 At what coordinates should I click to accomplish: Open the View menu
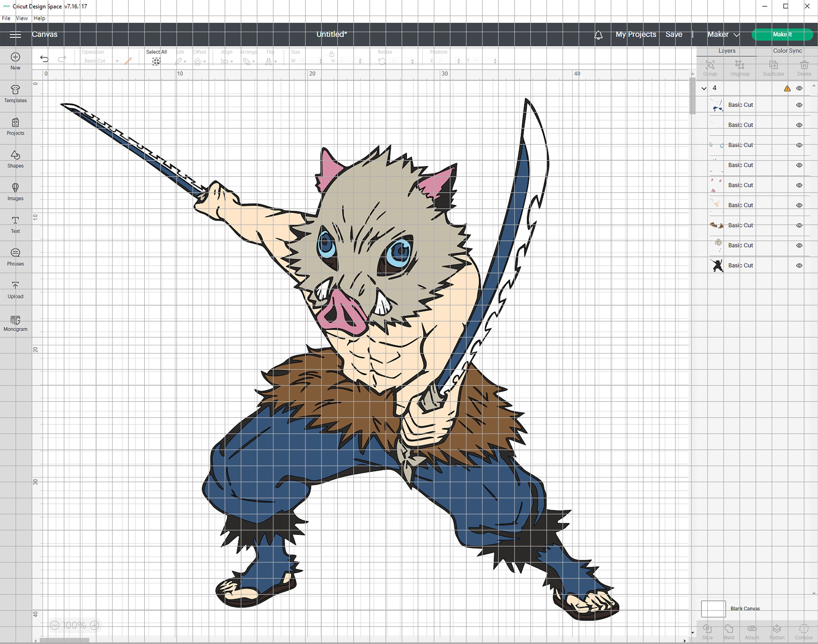coord(22,18)
